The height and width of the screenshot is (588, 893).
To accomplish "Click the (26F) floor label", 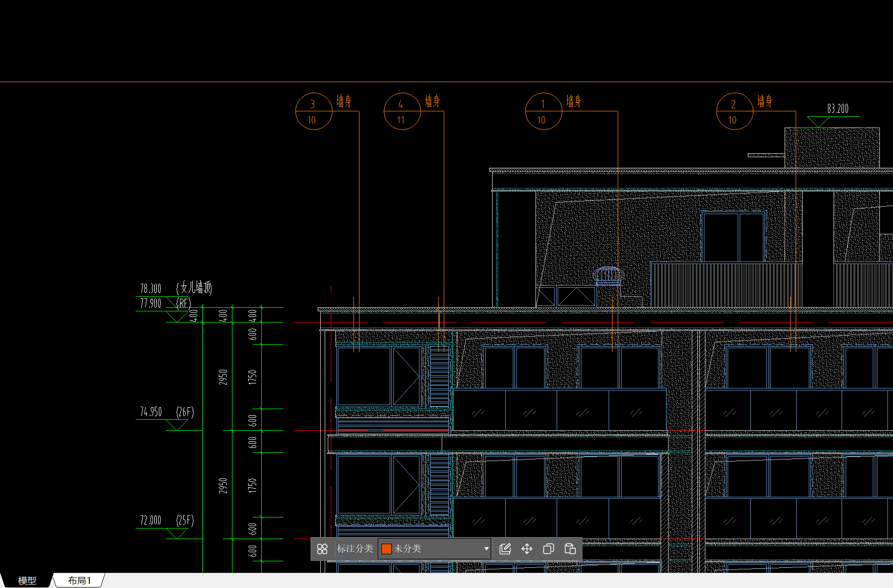I will tap(185, 412).
